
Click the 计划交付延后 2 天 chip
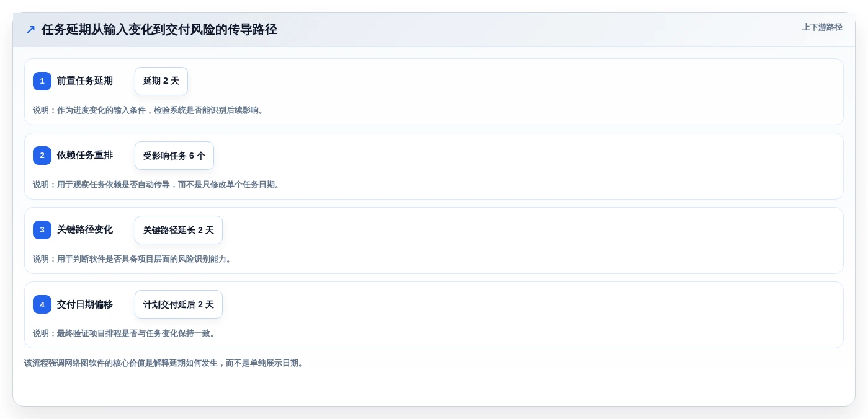click(179, 304)
